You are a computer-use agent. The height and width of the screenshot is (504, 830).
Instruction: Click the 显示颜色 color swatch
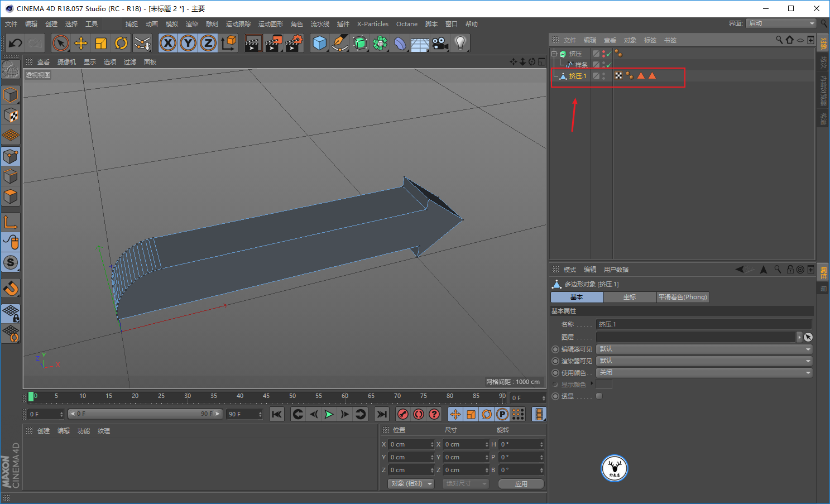[604, 385]
